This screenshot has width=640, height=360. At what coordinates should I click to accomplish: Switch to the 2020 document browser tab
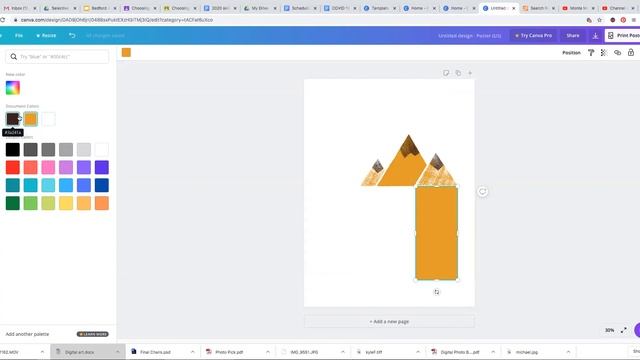[x=220, y=8]
